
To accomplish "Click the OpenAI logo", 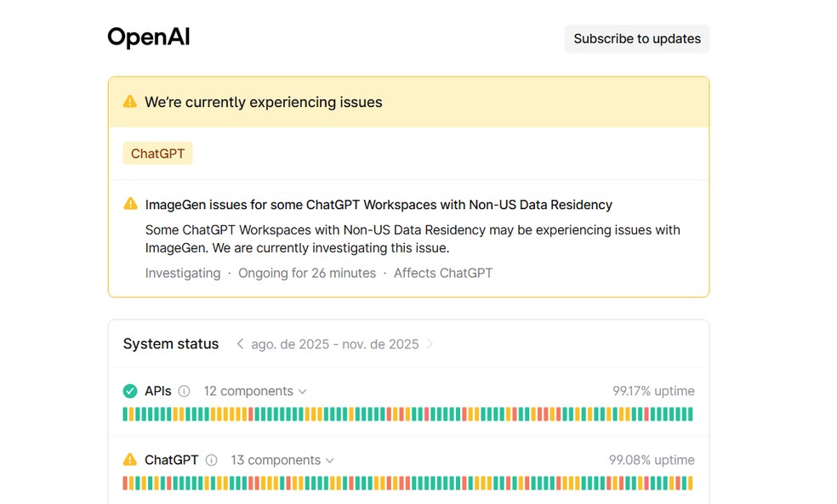I will [148, 37].
